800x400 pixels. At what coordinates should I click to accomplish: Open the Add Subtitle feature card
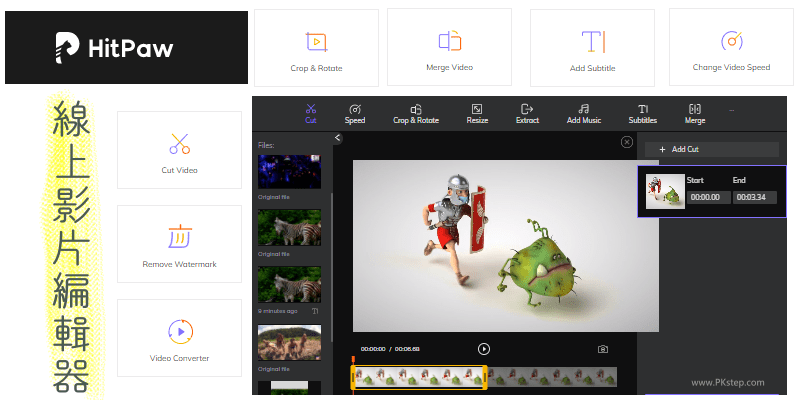(592, 48)
